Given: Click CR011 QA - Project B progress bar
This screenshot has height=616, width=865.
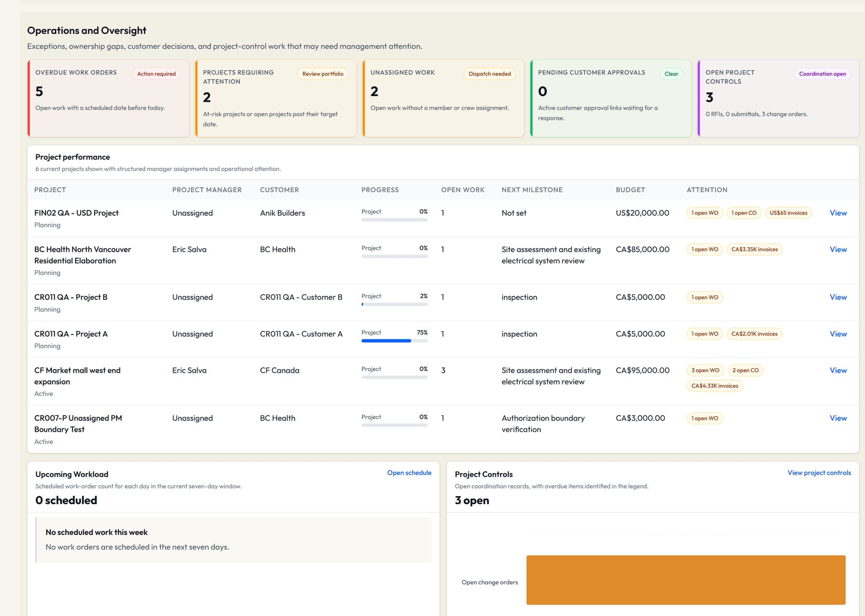Looking at the screenshot, I should click(x=394, y=304).
